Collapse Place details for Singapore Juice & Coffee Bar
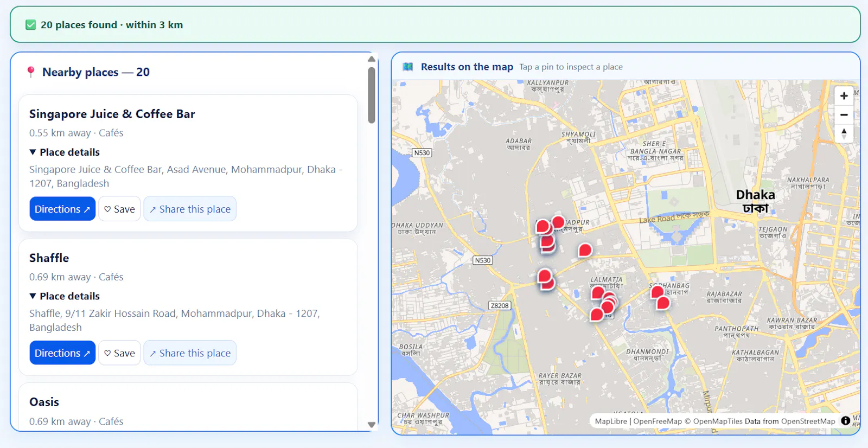 (x=65, y=152)
